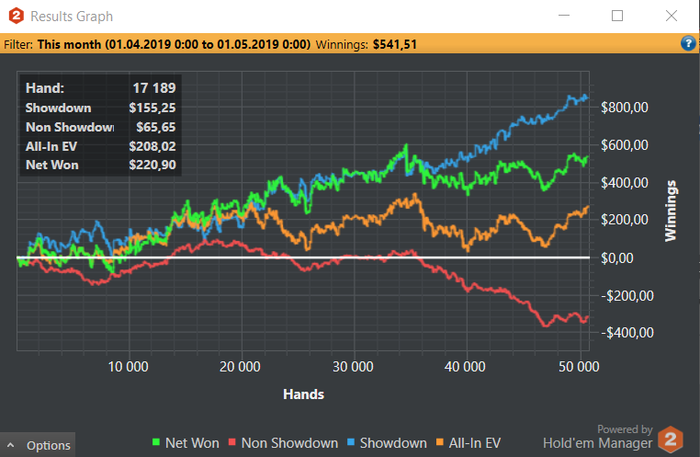Click the tooltip Non Showdown value $65,65

[156, 127]
